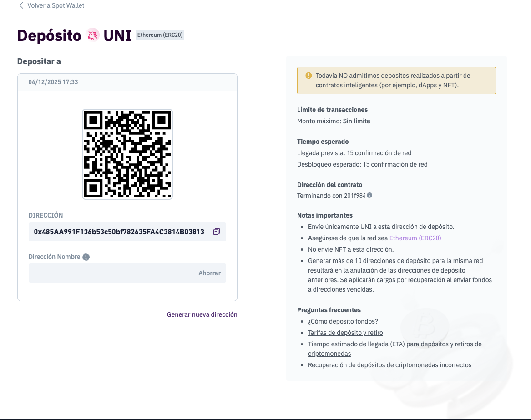Click the UNI unicorn logo icon
The height and width of the screenshot is (420, 531).
93,35
